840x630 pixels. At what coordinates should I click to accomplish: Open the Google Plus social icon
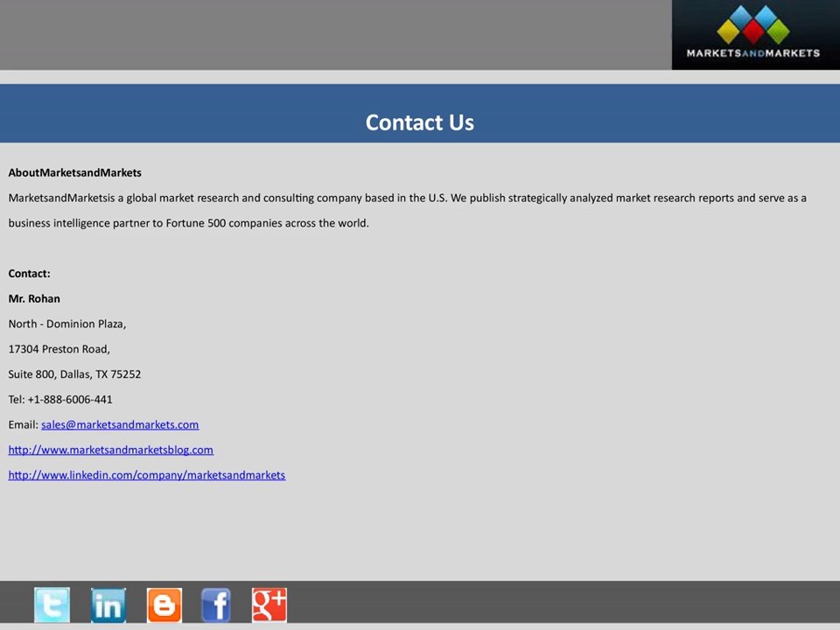pyautogui.click(x=269, y=605)
